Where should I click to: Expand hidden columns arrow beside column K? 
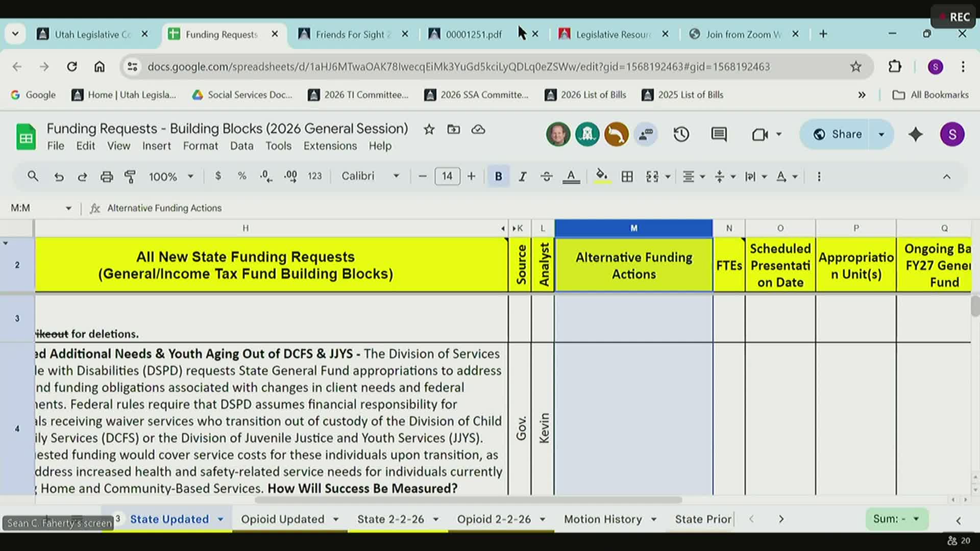click(514, 229)
